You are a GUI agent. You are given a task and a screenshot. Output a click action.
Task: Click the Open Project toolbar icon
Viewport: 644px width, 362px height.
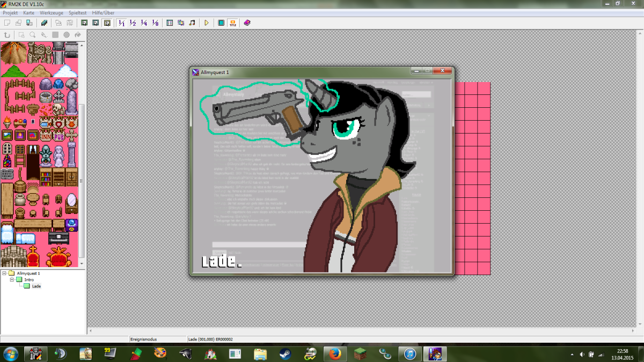click(18, 23)
